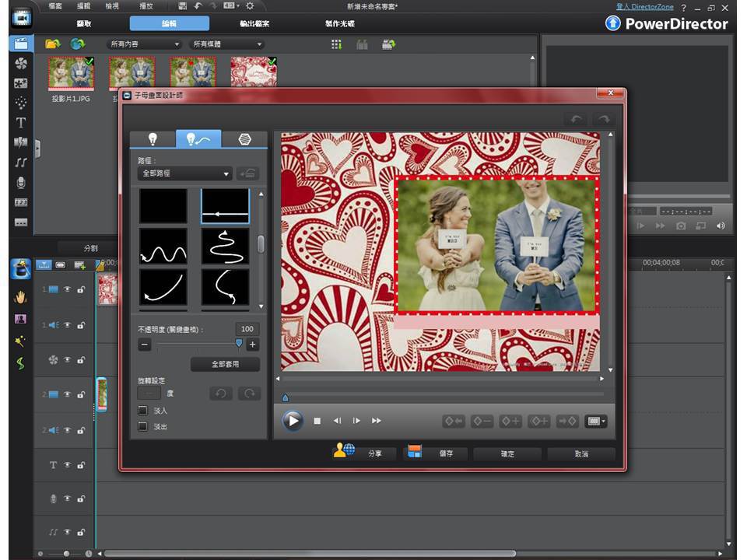Click the 取消 cancel button
The image size is (747, 560).
[581, 453]
